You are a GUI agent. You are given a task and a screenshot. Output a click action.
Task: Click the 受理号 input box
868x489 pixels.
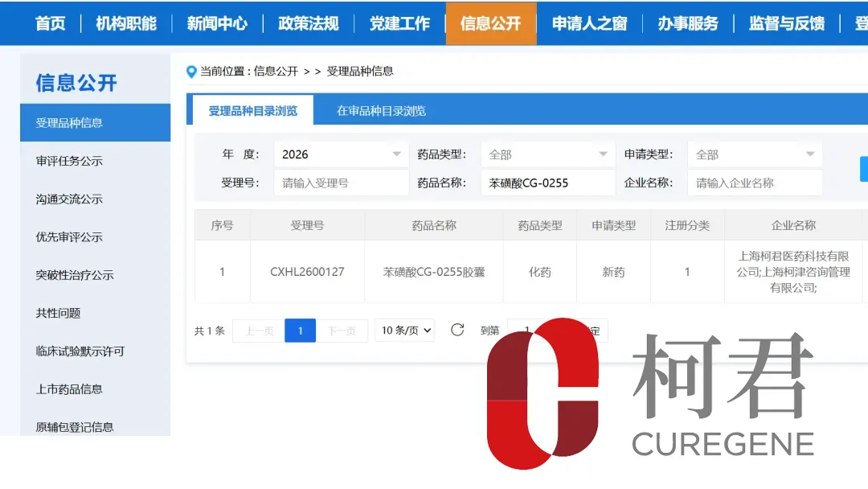[x=340, y=183]
